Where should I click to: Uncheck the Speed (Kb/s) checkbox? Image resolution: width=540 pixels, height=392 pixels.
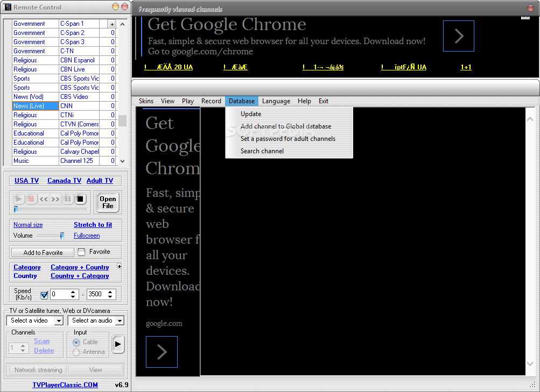click(x=44, y=295)
